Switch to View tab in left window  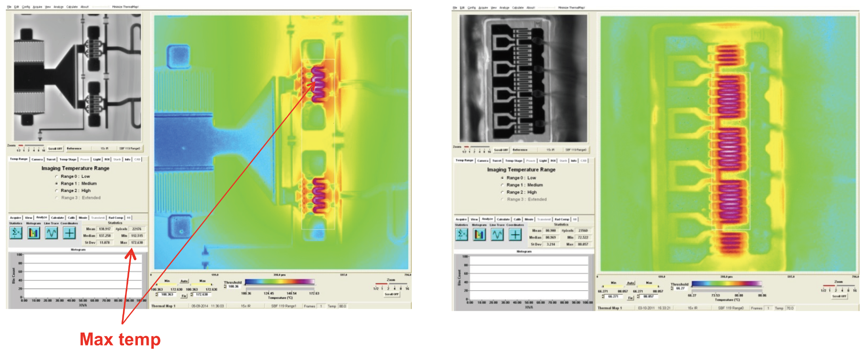coord(28,218)
